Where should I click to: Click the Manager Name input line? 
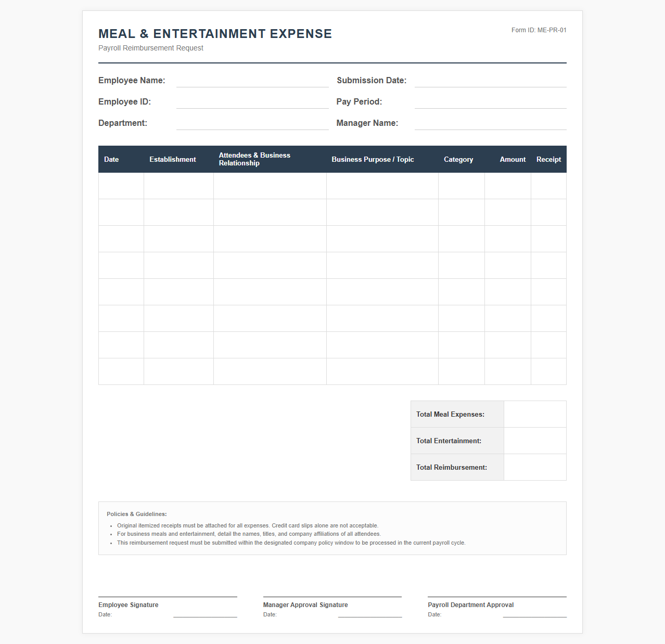tap(491, 123)
